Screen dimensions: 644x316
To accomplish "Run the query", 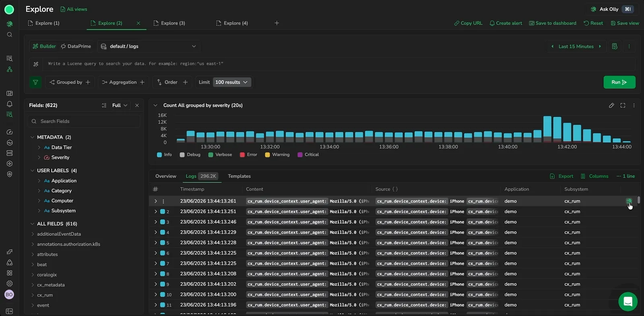I will click(x=619, y=82).
